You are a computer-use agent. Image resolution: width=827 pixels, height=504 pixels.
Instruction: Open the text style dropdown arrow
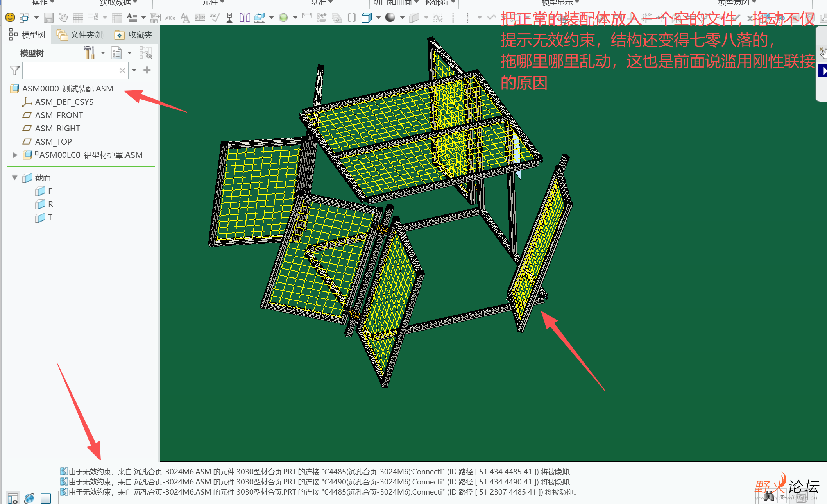(x=143, y=18)
